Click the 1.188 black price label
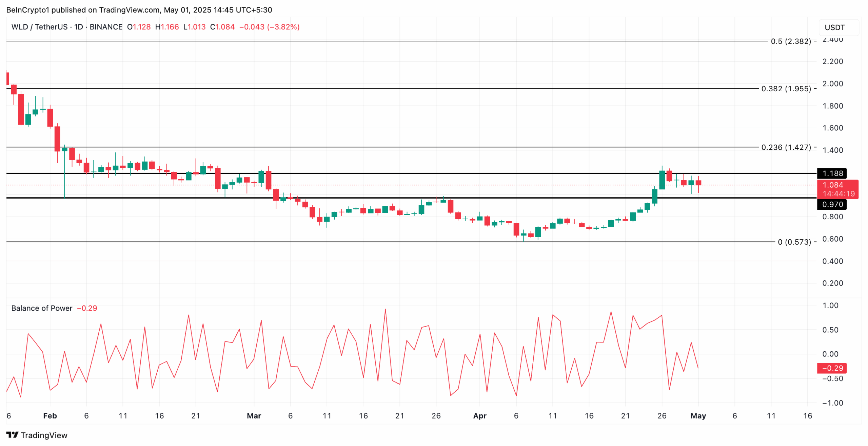Screen dimensions: 868x446 (x=832, y=173)
